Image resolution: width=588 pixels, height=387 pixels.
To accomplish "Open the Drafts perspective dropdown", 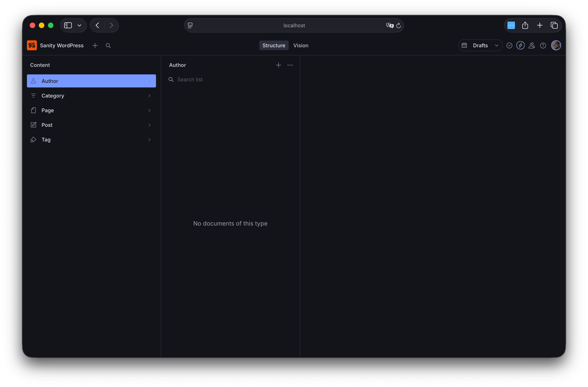I will tap(480, 46).
